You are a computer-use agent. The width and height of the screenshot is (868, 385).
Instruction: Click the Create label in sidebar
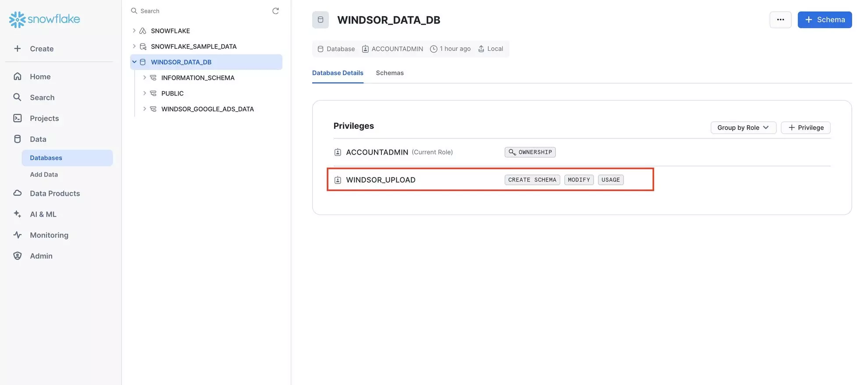(42, 49)
